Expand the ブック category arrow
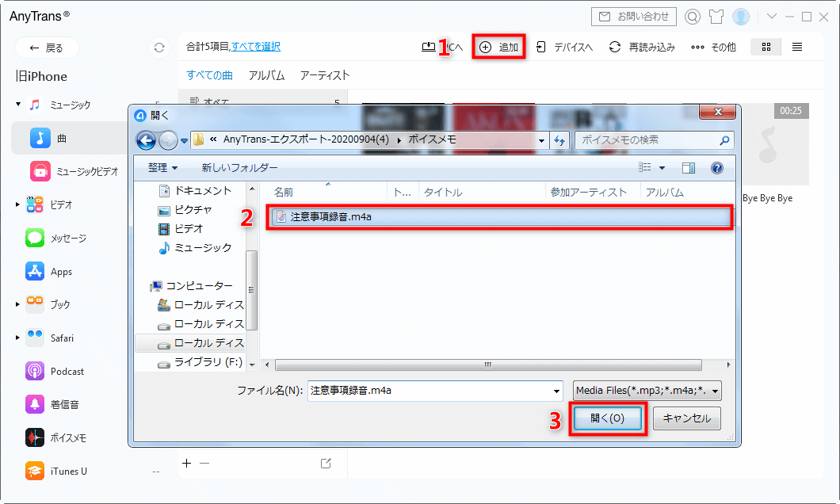The width and height of the screenshot is (840, 504). [17, 304]
